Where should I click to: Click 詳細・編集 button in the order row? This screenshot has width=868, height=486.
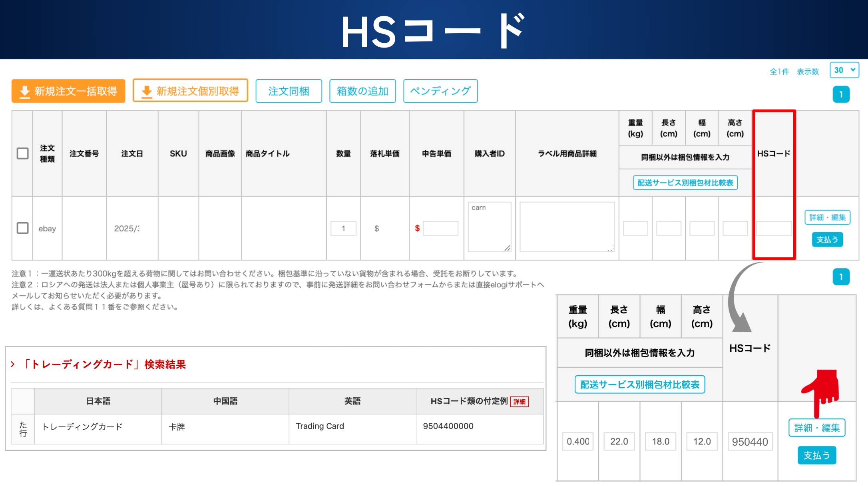click(x=827, y=217)
